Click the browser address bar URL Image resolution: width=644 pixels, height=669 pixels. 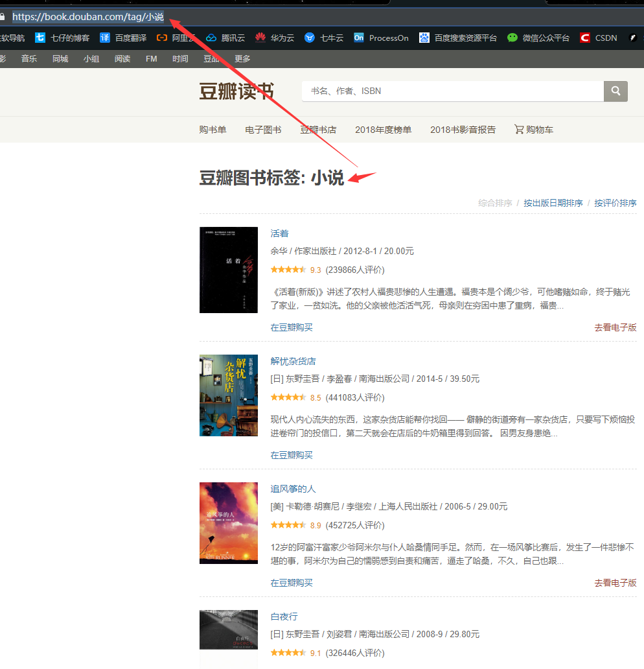point(88,17)
